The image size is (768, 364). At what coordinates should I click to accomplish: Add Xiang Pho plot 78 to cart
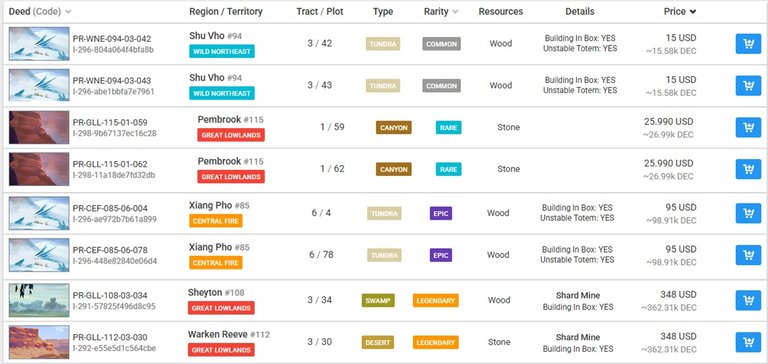click(x=748, y=255)
